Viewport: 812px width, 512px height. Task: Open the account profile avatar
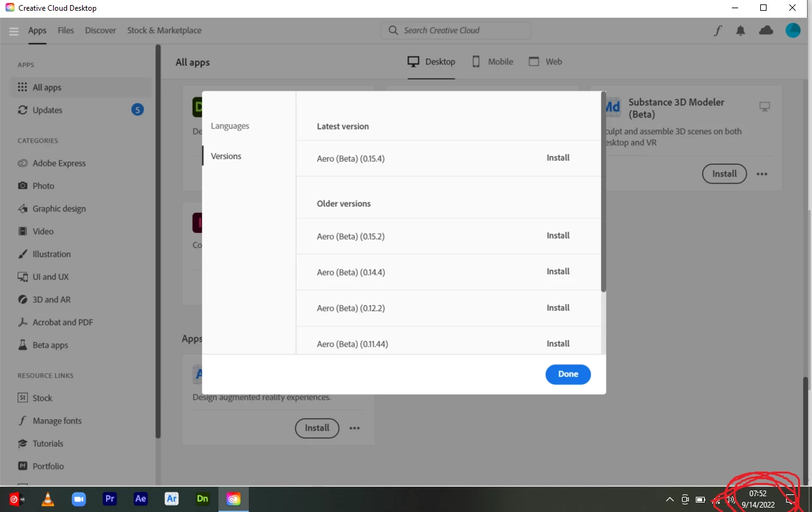point(792,30)
